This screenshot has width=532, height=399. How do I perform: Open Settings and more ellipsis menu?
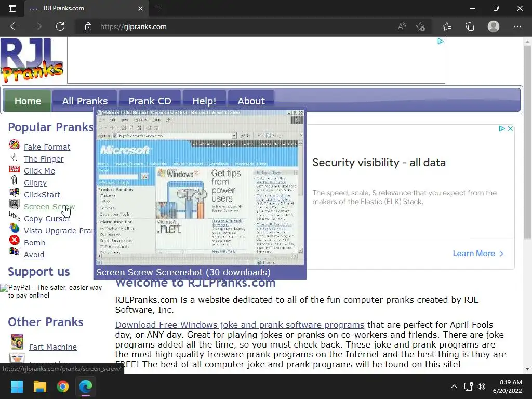point(517,26)
